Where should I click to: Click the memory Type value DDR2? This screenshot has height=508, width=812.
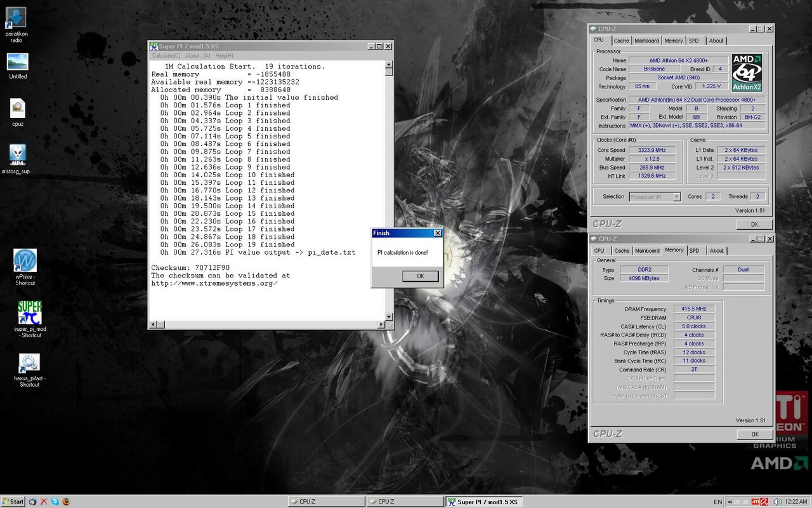644,269
